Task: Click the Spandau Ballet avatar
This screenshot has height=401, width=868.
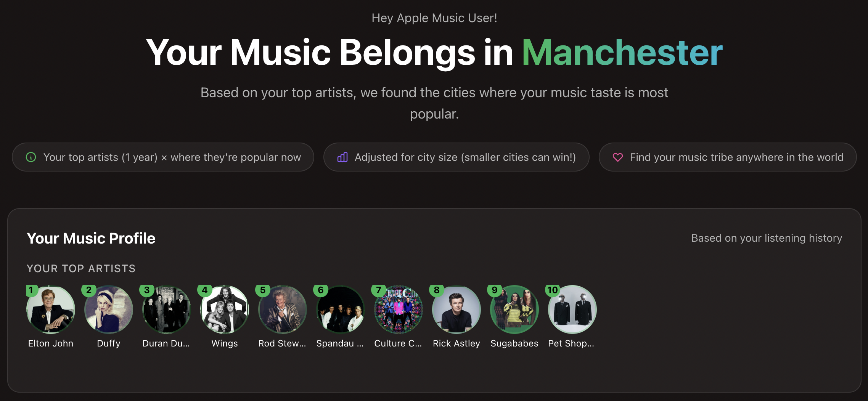Action: pyautogui.click(x=340, y=310)
